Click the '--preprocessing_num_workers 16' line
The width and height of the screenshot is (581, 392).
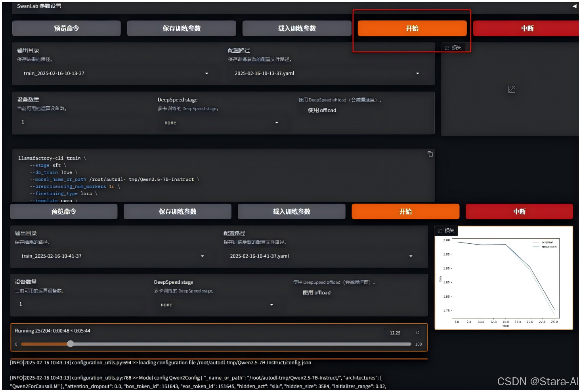[75, 187]
